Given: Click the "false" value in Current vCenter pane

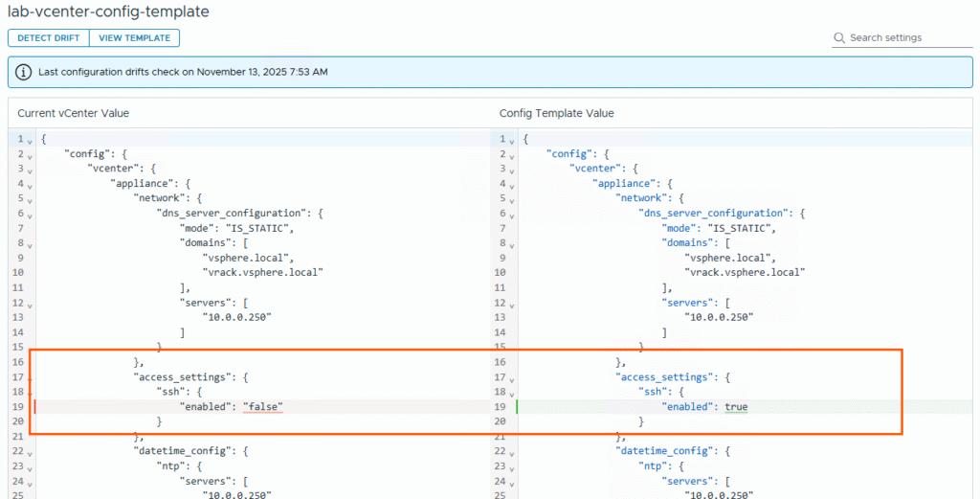Looking at the screenshot, I should pyautogui.click(x=263, y=407).
